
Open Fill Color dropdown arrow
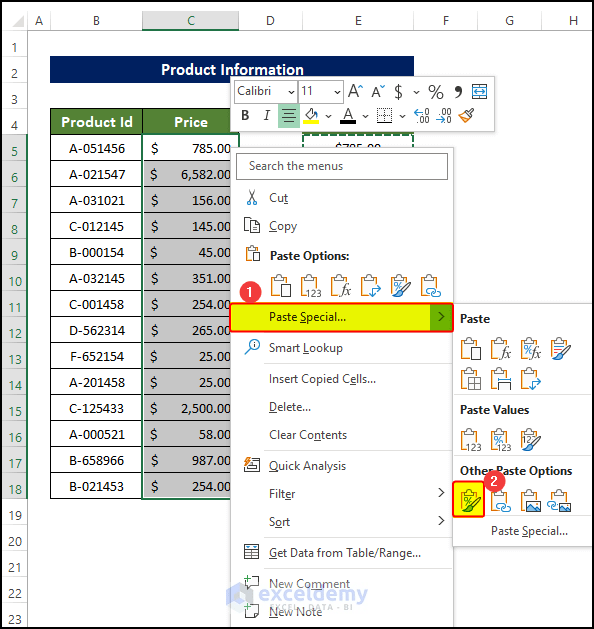tap(328, 116)
